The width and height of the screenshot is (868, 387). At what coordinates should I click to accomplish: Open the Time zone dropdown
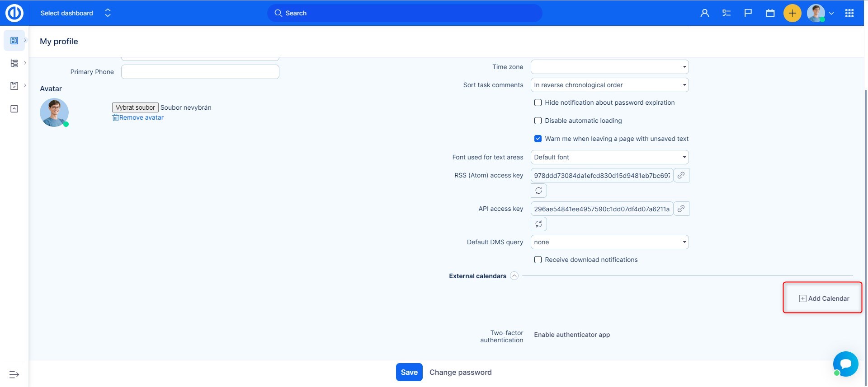click(609, 67)
